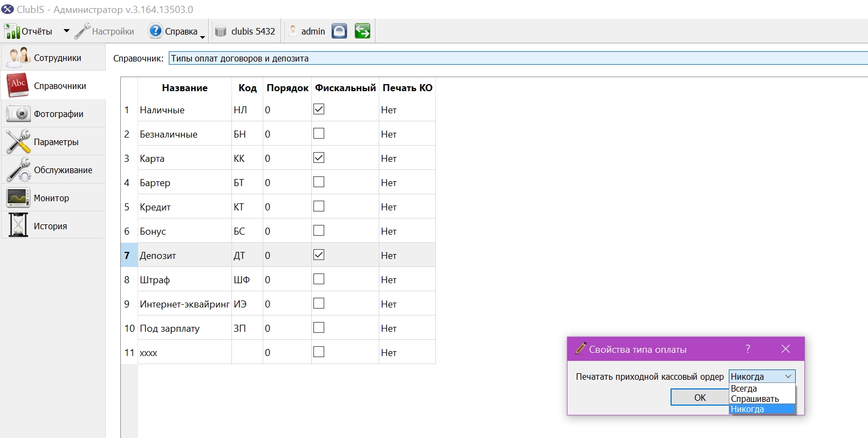
Task: Enable Фискальный checkbox for Безналичные
Action: (319, 133)
